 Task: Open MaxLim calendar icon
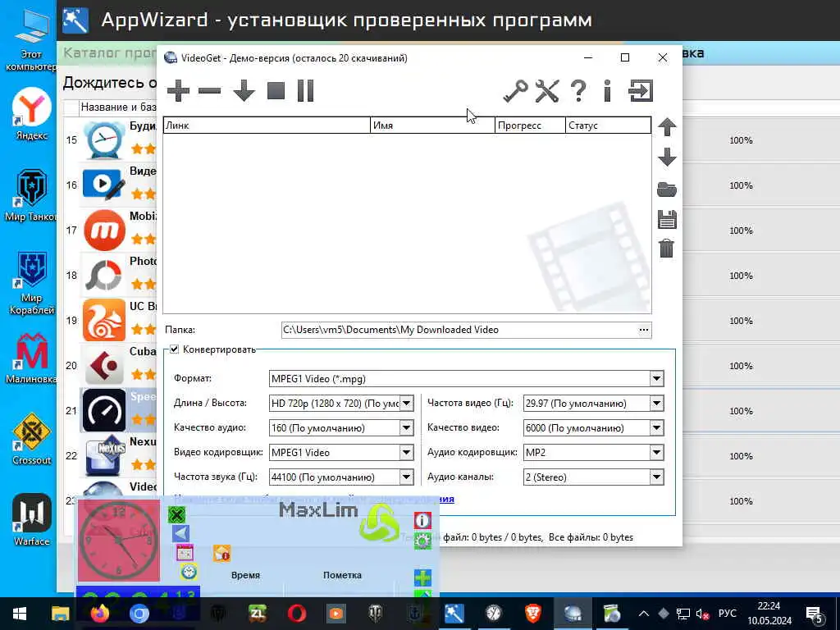pyautogui.click(x=185, y=552)
